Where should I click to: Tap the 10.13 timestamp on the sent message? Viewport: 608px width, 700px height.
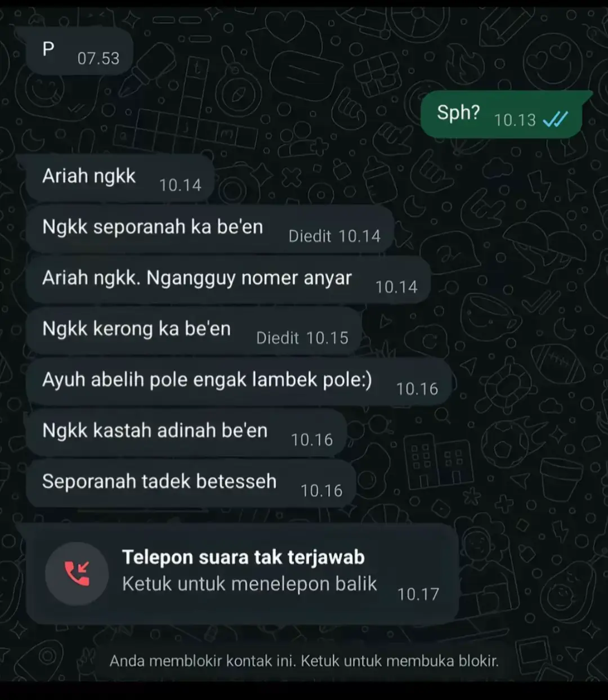[x=515, y=120]
